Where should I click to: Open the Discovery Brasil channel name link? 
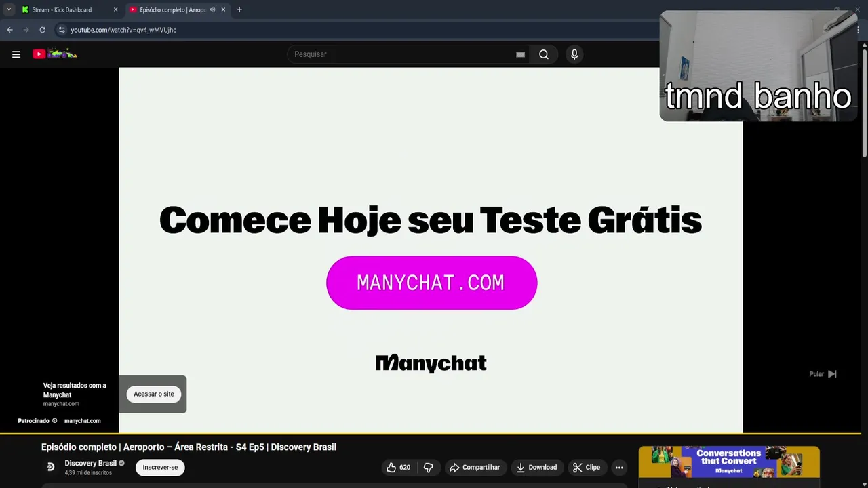(x=90, y=464)
